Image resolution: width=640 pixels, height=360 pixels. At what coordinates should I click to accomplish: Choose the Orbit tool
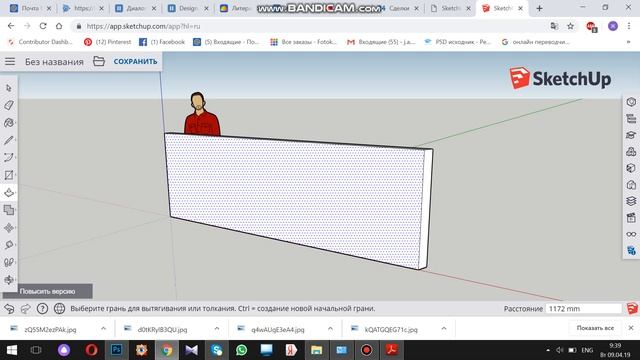tap(9, 280)
